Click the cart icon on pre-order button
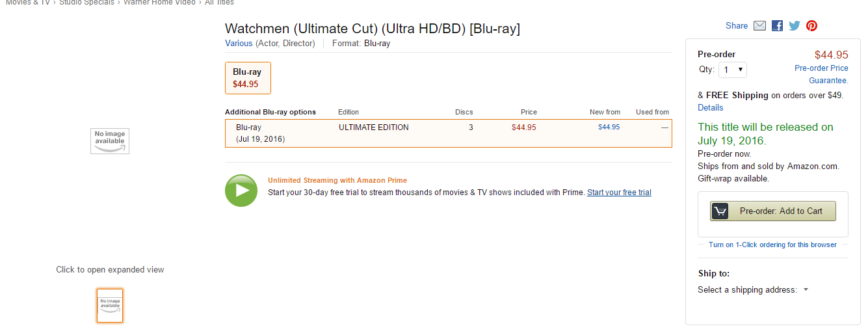Screen dimensions: 868x333 [x=720, y=211]
